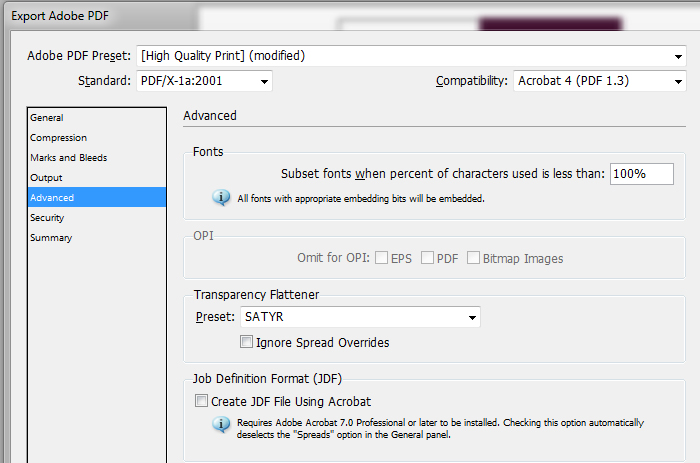Viewport: 700px width, 463px height.
Task: Show the Summary panel
Action: click(x=96, y=238)
